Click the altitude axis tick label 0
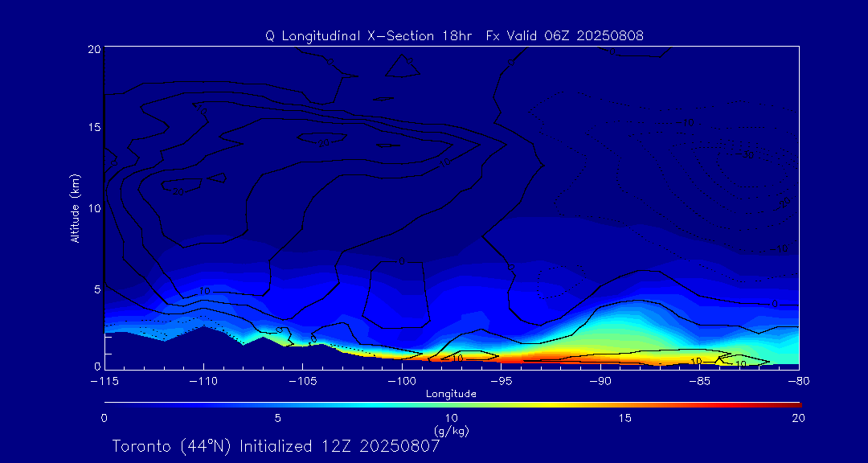This screenshot has height=463, width=868. point(96,367)
